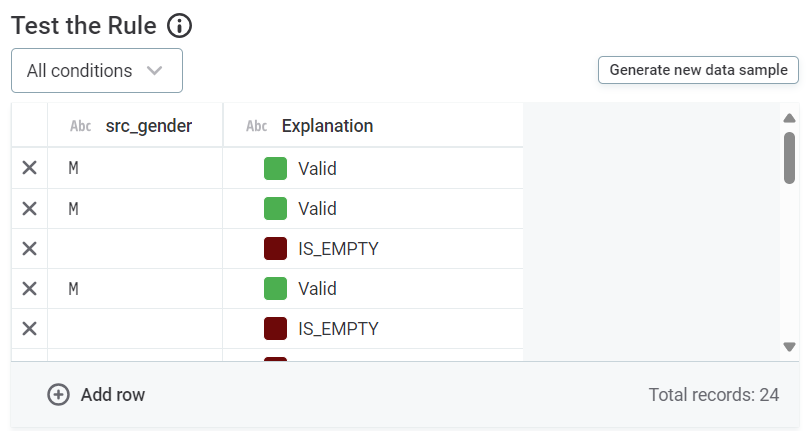
Task: Delete the first IS_EMPTY row
Action: (x=30, y=248)
